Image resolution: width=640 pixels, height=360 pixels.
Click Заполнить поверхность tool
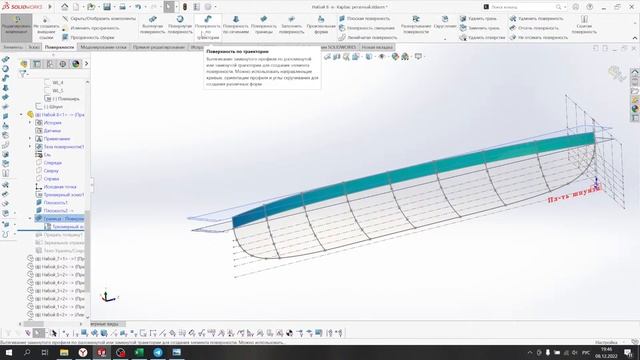click(x=291, y=25)
